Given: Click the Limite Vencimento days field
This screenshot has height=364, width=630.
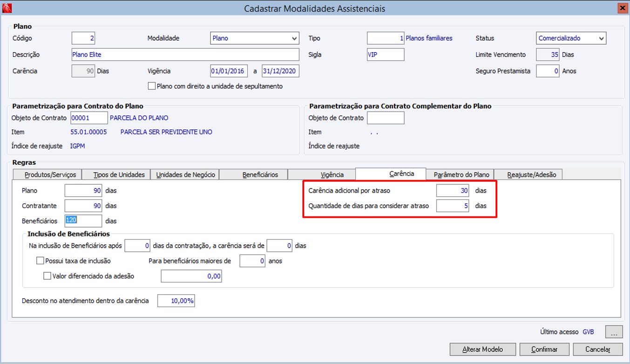Looking at the screenshot, I should coord(548,54).
